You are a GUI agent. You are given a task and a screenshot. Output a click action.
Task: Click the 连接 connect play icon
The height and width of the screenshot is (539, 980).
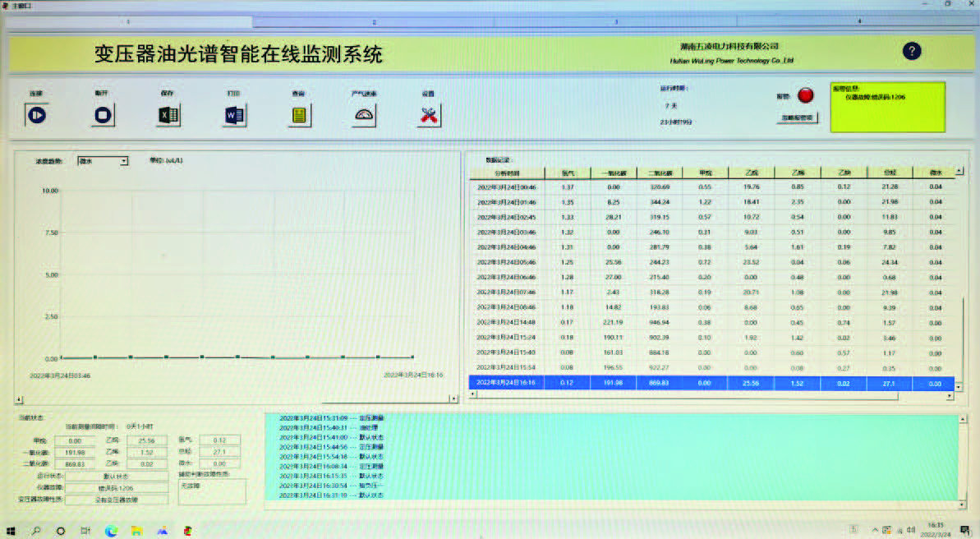pos(36,115)
